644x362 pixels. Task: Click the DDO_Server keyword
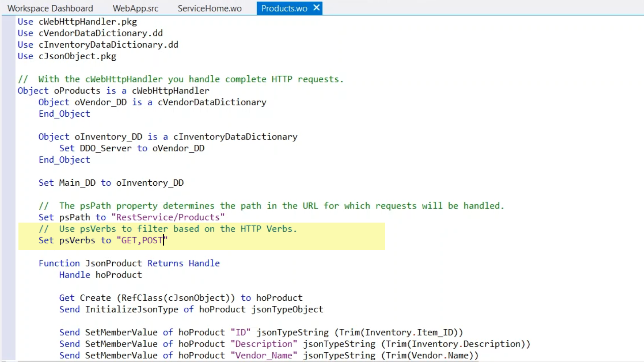coord(105,148)
